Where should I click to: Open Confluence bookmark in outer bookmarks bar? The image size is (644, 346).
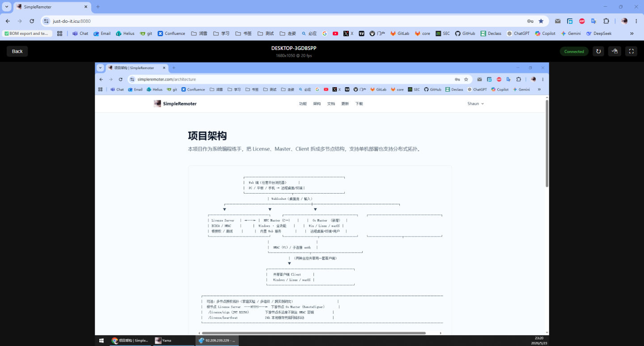pos(171,34)
